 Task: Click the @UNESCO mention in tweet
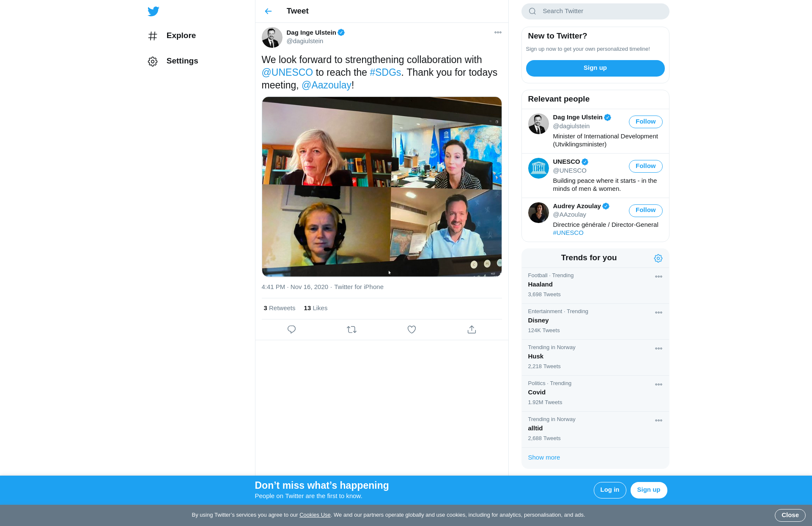287,72
